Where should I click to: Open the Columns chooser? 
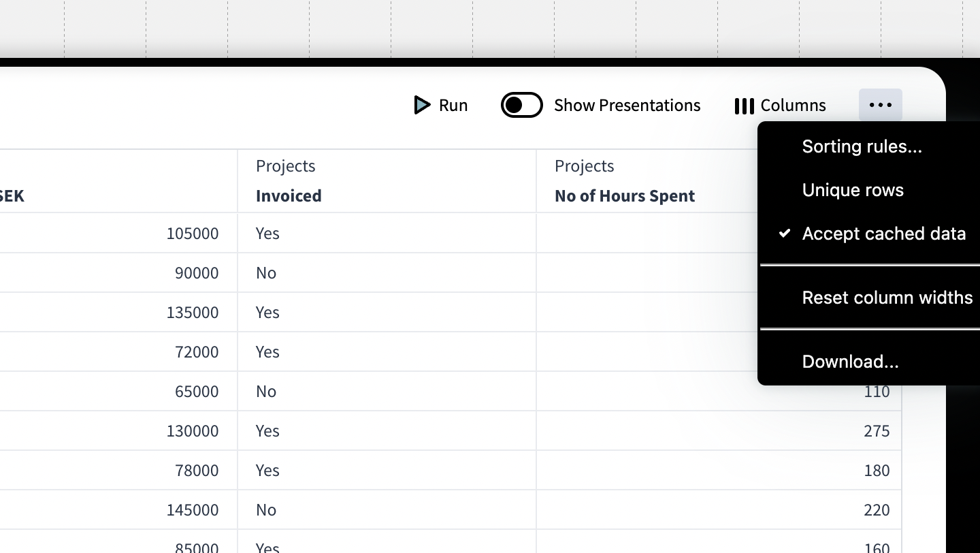(x=793, y=106)
